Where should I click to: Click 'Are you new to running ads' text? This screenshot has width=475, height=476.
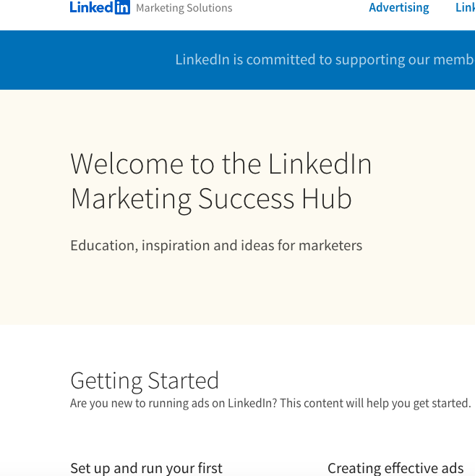(174, 404)
